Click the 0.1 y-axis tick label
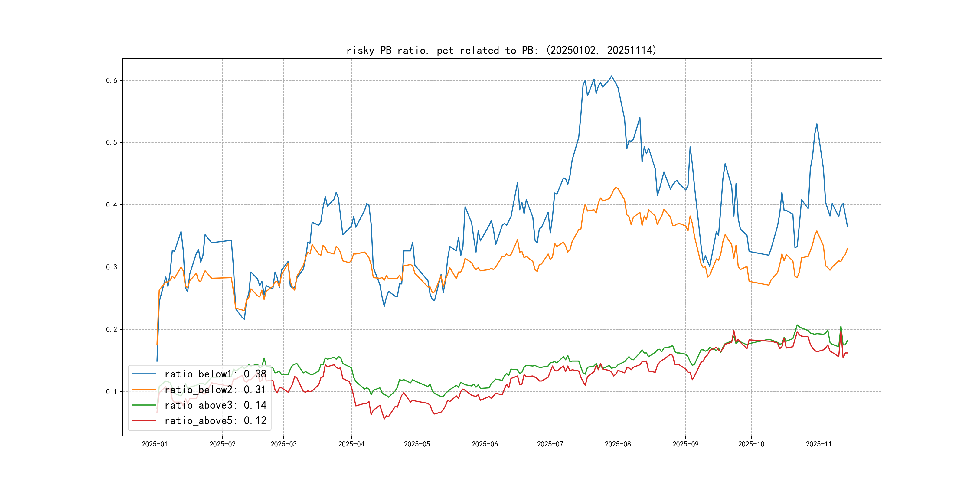Image resolution: width=980 pixels, height=490 pixels. point(112,392)
